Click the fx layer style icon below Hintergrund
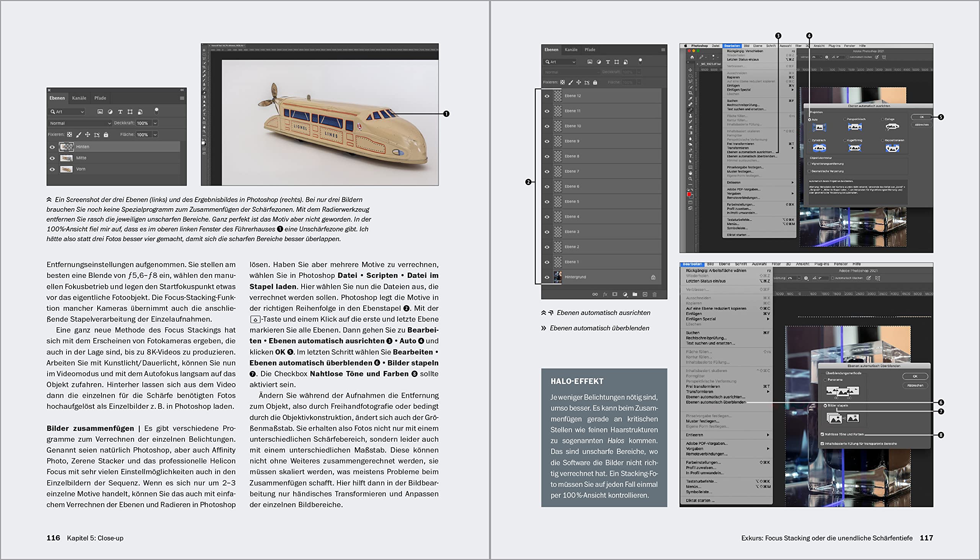The image size is (980, 560). 605,294
